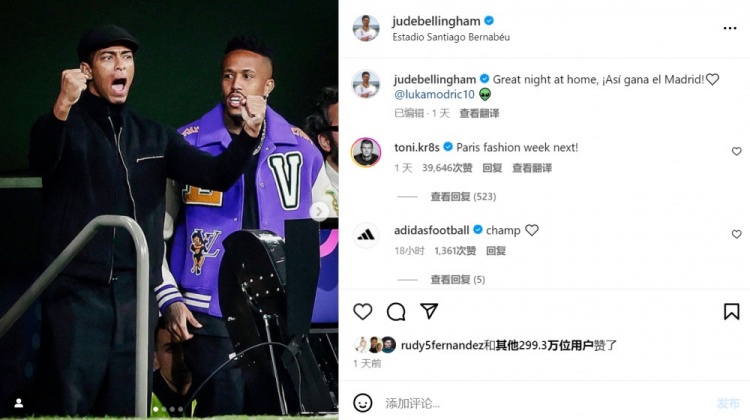The image size is (750, 420).
Task: Like the post with heart icon
Action: click(x=363, y=311)
